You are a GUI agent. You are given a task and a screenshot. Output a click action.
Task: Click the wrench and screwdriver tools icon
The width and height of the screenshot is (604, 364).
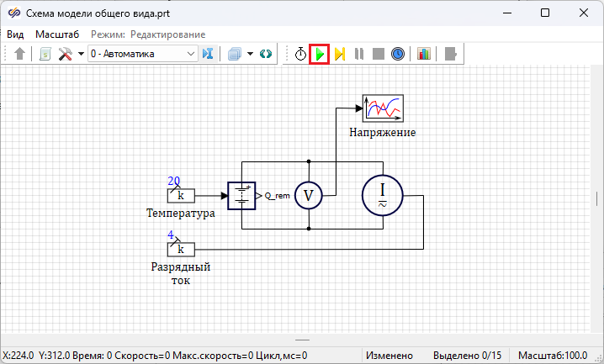(65, 54)
